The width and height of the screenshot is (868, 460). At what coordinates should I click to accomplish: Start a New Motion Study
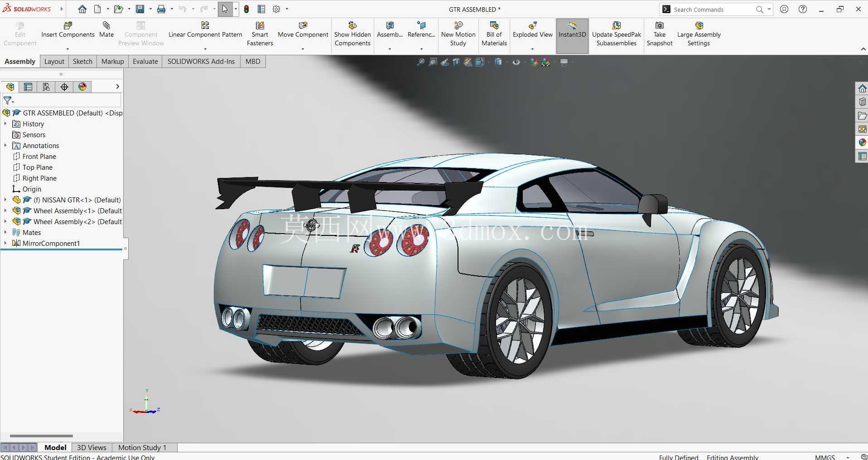tap(458, 34)
